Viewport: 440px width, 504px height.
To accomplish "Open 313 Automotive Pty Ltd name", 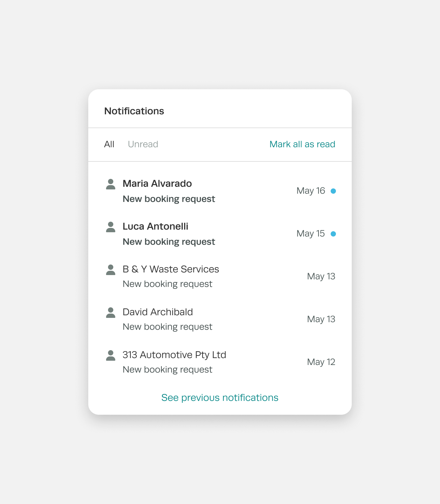I will coord(174,355).
